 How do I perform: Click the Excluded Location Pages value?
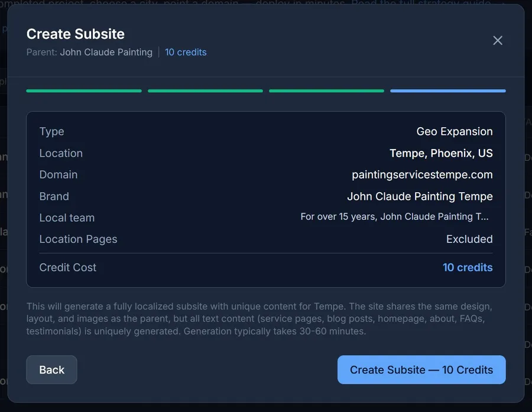pyautogui.click(x=469, y=239)
